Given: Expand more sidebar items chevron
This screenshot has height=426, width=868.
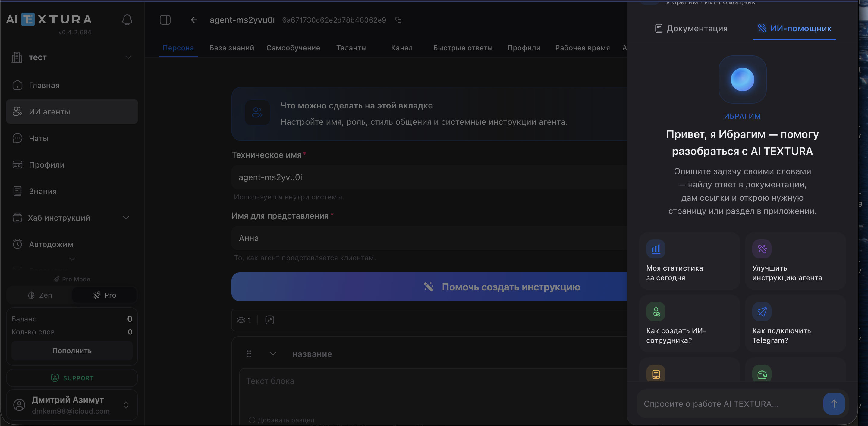Looking at the screenshot, I should [x=72, y=259].
